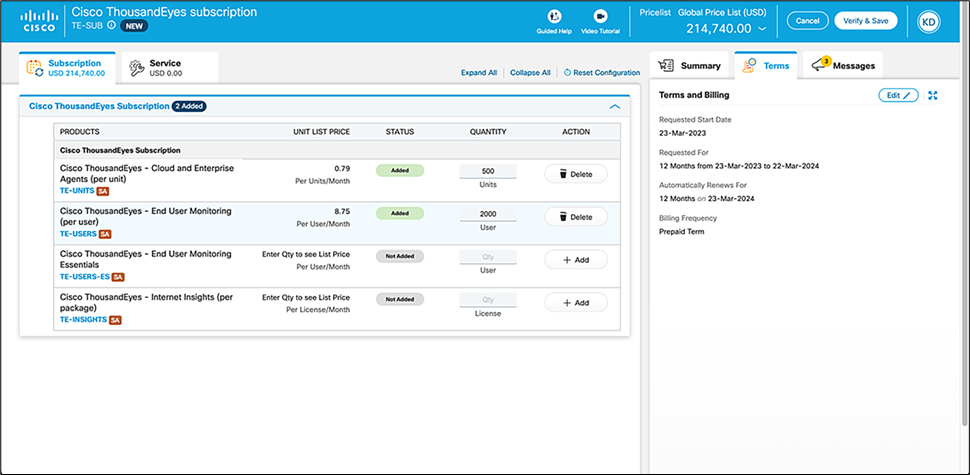Open the KD user avatar menu
The image size is (970, 475).
[929, 22]
